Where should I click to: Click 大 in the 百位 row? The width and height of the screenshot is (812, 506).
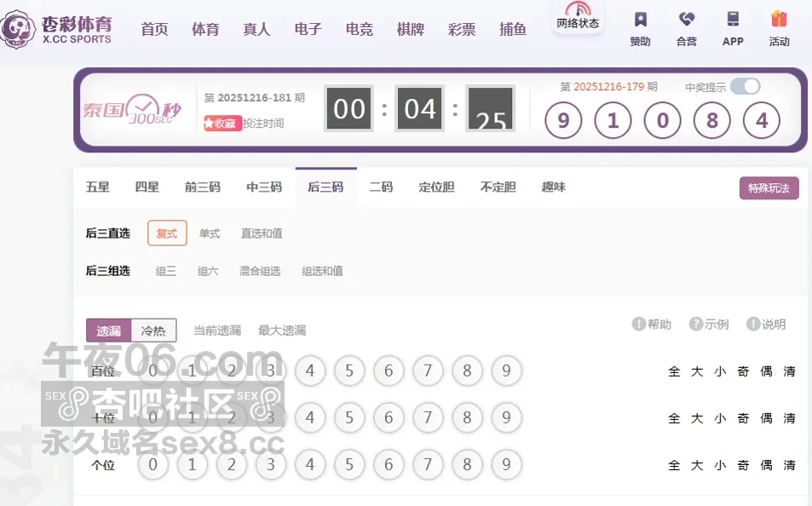(x=697, y=371)
